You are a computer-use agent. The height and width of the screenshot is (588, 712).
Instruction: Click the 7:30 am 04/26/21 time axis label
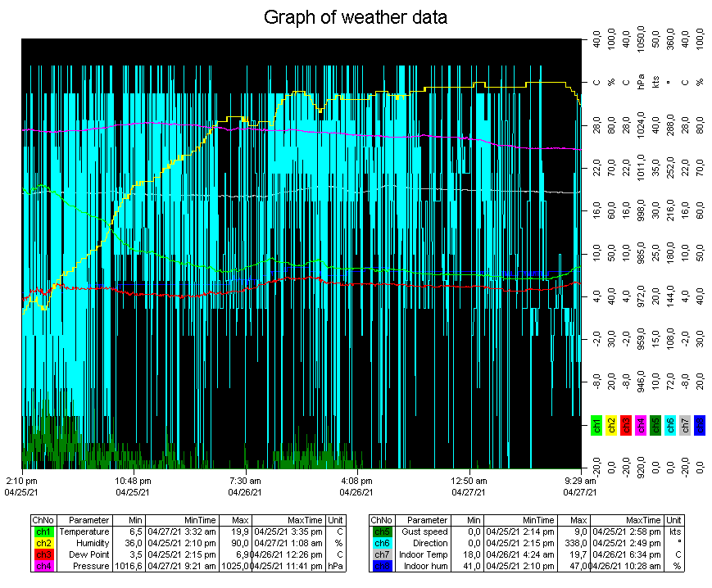tap(245, 486)
